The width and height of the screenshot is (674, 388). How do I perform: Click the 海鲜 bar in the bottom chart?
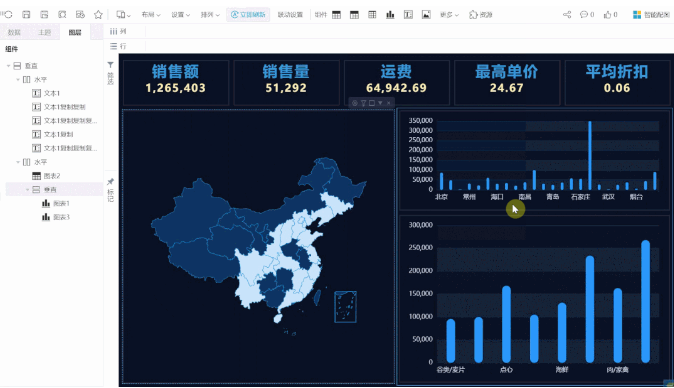tap(562, 333)
